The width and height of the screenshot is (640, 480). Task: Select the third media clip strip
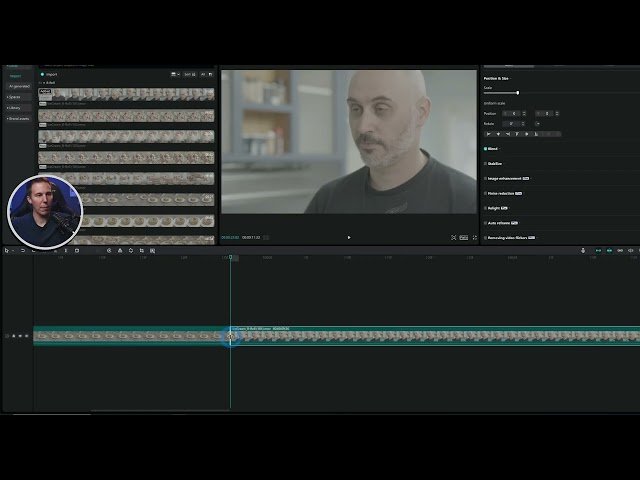click(126, 136)
